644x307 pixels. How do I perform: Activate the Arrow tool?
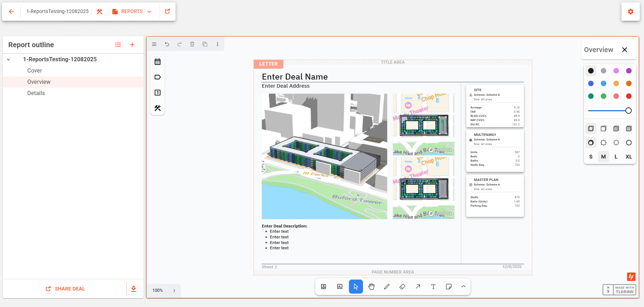(418, 287)
